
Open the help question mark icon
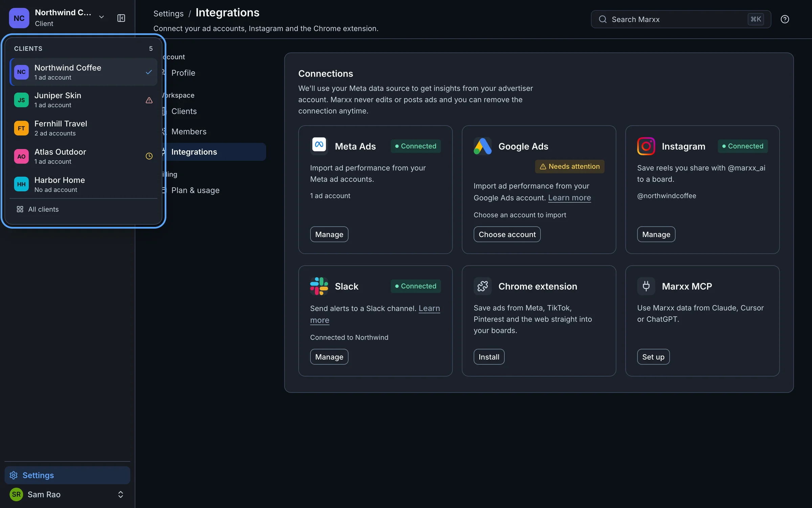pyautogui.click(x=785, y=19)
